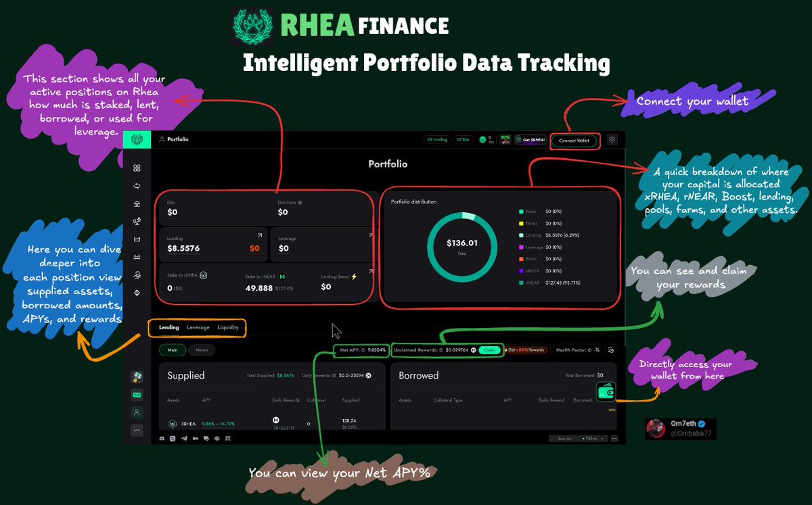812x505 pixels.
Task: Click the Net APY value 9.8504%
Action: coord(378,350)
